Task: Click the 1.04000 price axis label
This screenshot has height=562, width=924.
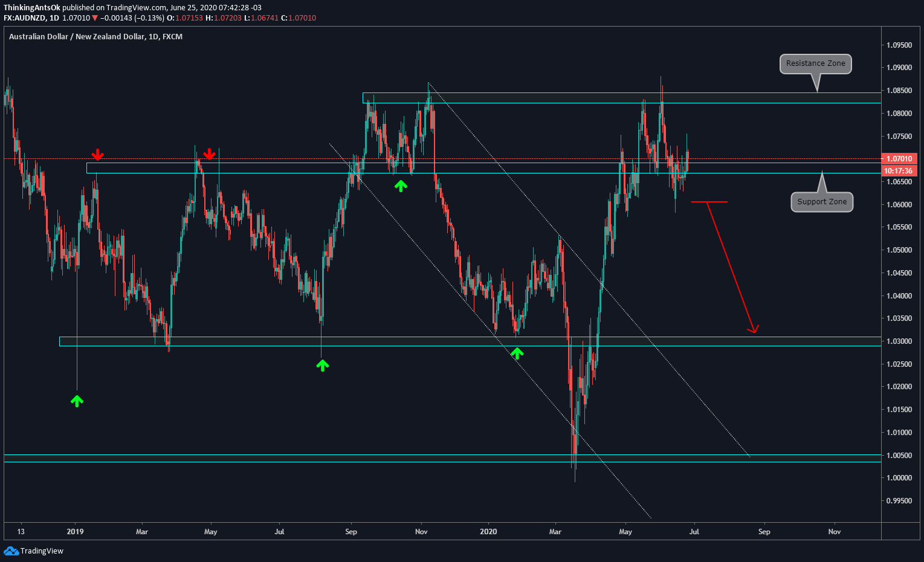Action: (899, 296)
